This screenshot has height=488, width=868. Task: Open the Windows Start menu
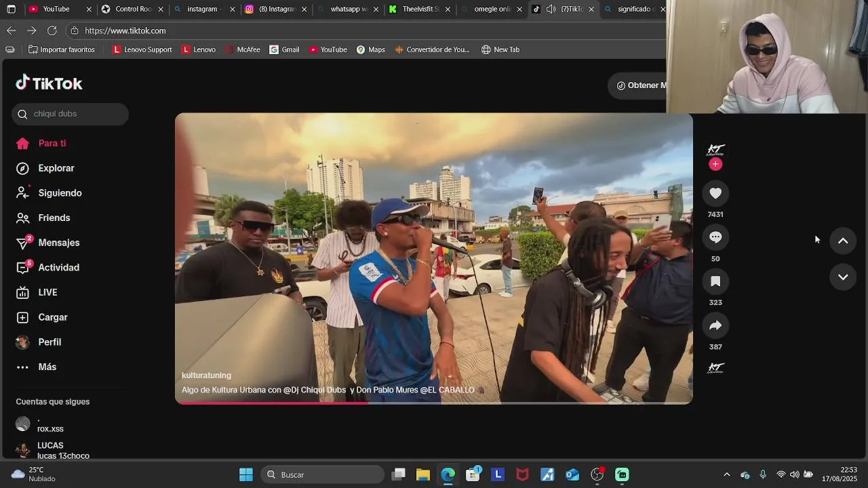click(246, 474)
